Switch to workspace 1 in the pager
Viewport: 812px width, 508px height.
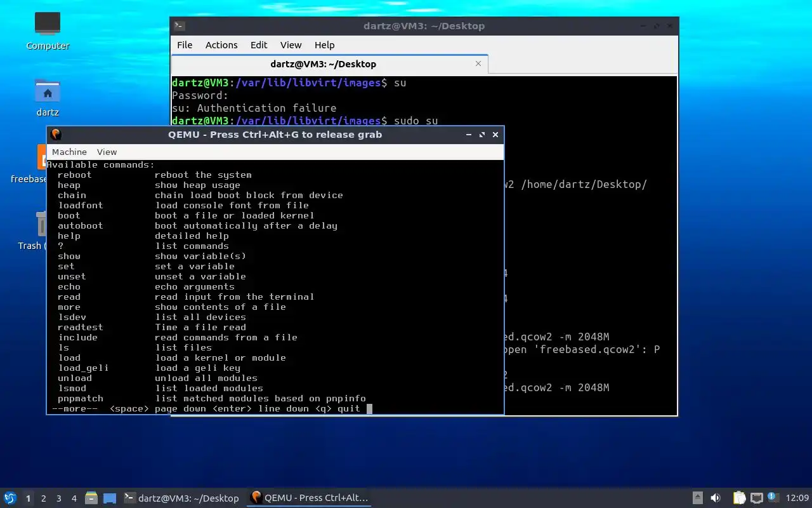point(28,498)
